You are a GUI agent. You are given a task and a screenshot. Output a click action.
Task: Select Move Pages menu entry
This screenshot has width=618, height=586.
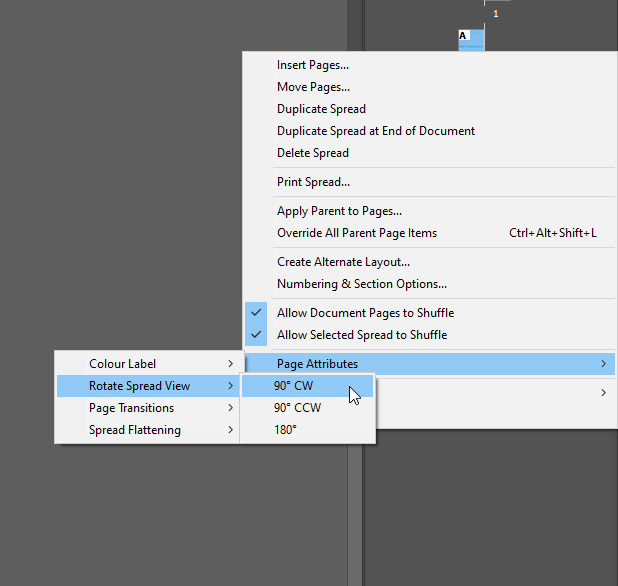(313, 87)
